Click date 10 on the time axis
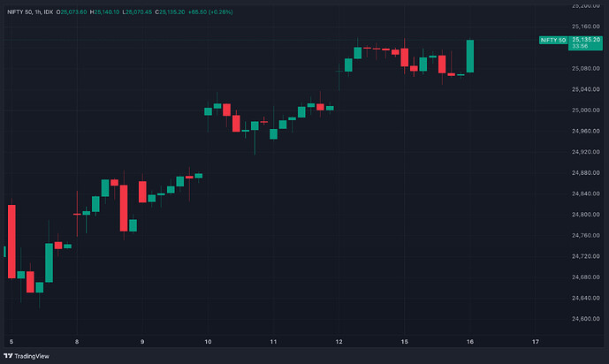This screenshot has height=364, width=609. (x=208, y=340)
